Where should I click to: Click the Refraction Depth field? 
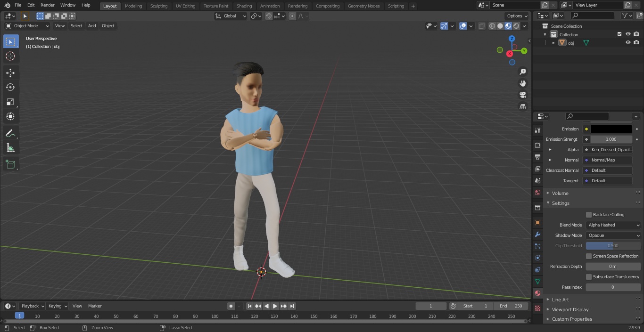[x=613, y=267]
